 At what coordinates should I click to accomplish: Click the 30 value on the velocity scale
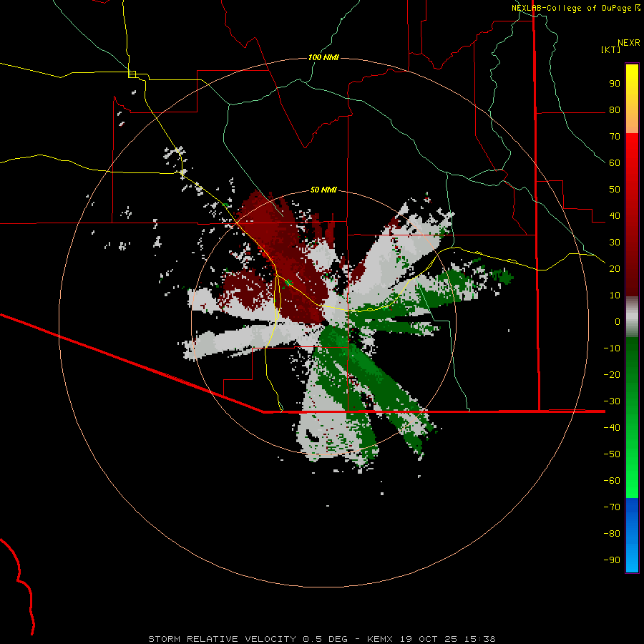tap(615, 243)
